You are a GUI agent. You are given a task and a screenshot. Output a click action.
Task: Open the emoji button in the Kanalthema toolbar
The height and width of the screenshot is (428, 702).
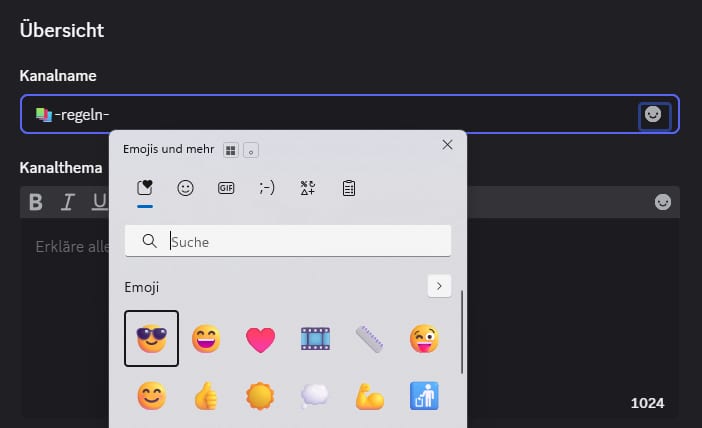[x=663, y=202]
